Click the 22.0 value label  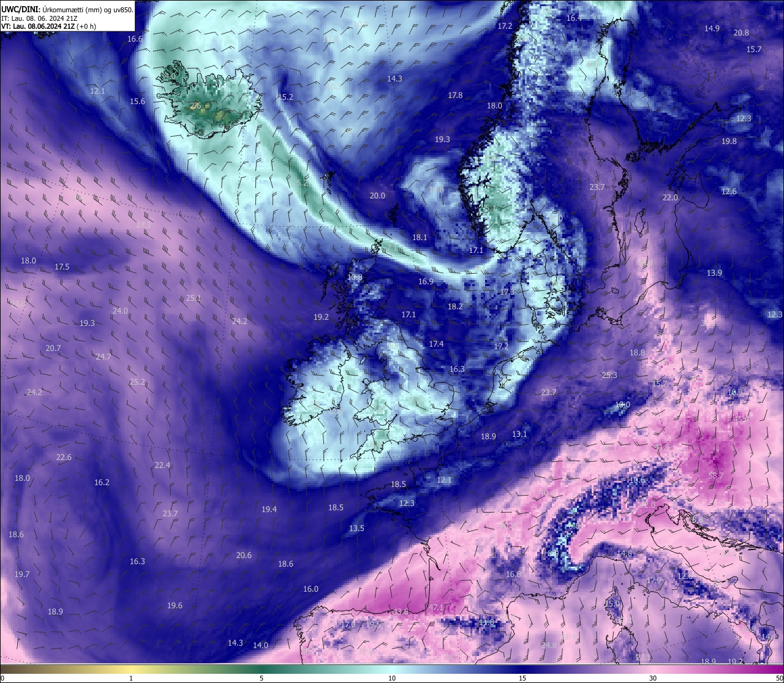pyautogui.click(x=670, y=197)
